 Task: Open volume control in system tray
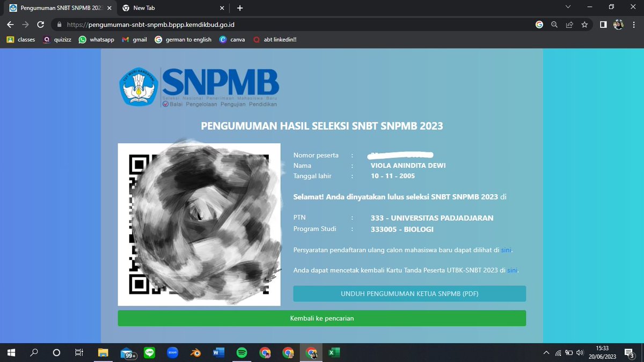(x=581, y=353)
